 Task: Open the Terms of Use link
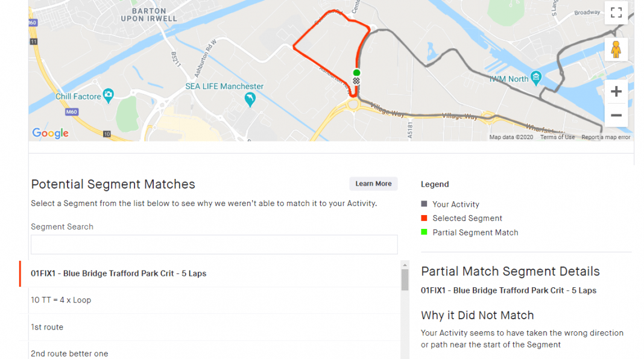557,137
